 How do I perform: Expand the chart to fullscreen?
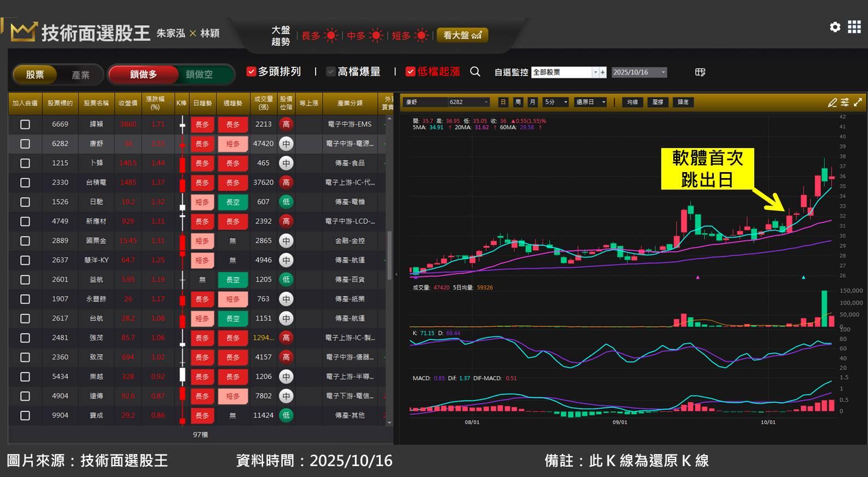tap(858, 102)
